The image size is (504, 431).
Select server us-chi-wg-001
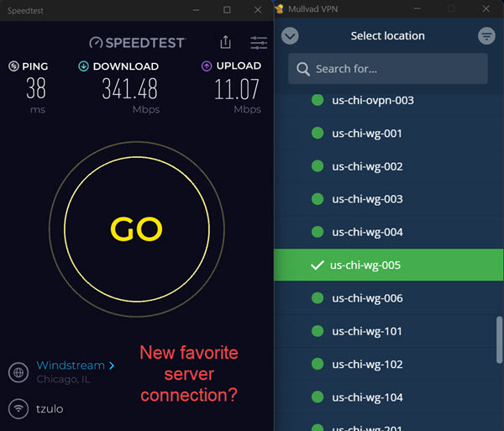coord(367,134)
